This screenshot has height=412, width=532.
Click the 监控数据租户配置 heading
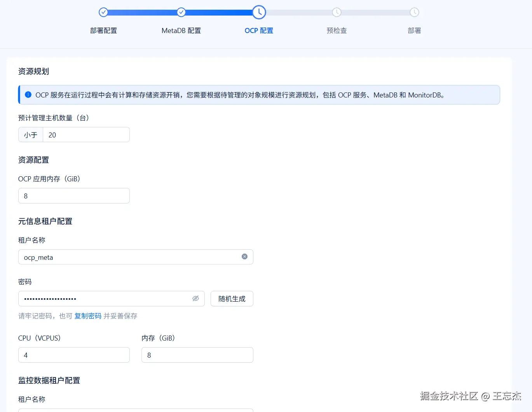click(x=49, y=381)
